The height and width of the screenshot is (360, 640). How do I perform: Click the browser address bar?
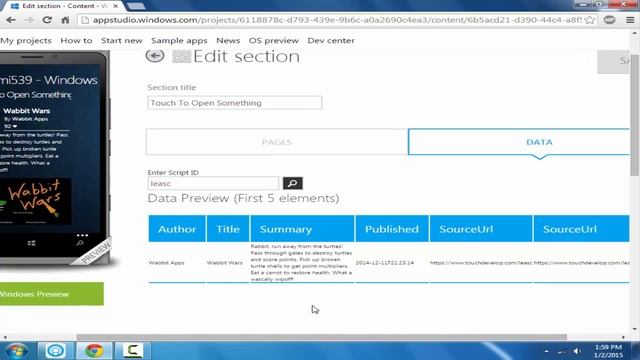pos(337,20)
